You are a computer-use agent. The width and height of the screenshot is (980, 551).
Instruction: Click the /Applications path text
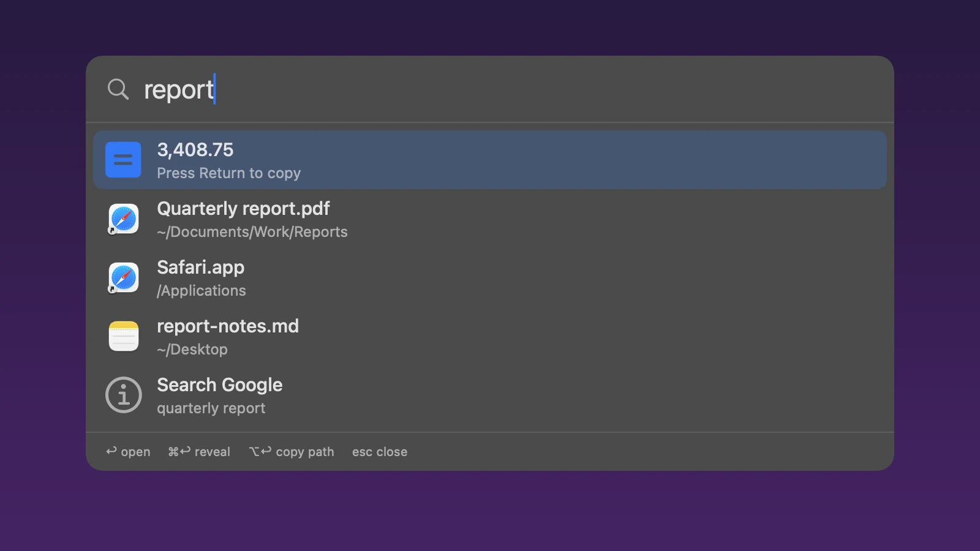pos(201,291)
